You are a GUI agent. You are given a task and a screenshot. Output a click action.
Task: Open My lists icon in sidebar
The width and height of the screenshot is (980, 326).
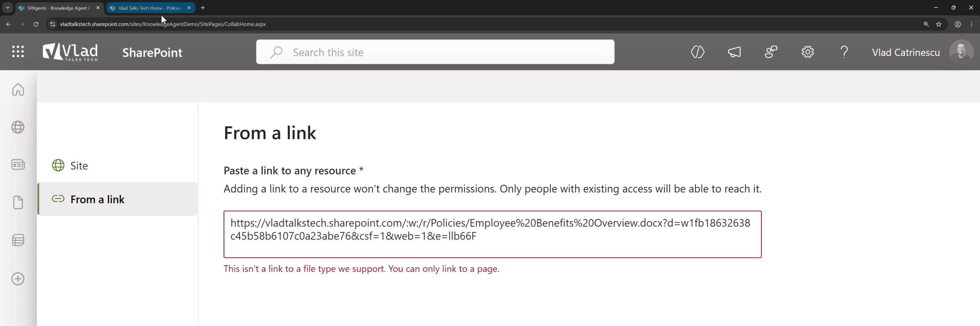click(18, 240)
